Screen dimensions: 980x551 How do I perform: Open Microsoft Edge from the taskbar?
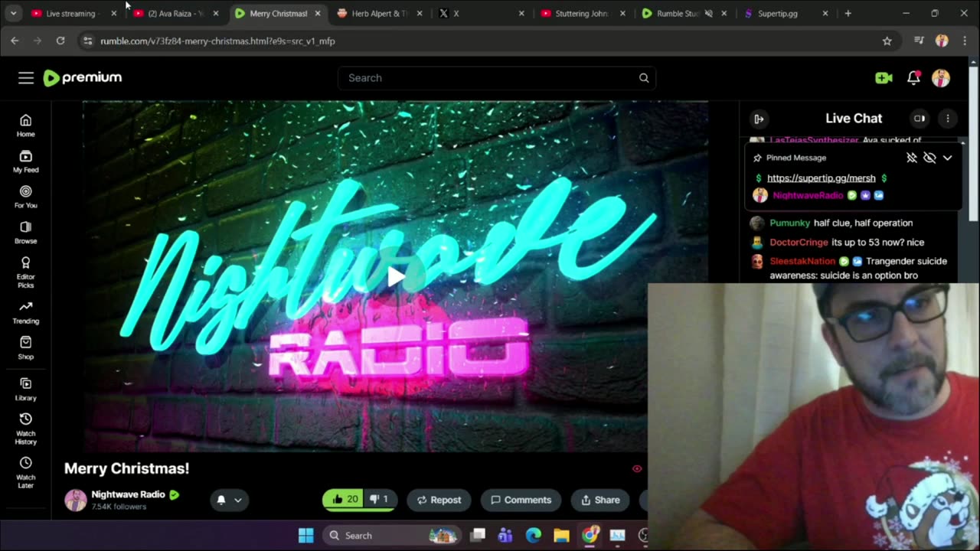(x=534, y=536)
